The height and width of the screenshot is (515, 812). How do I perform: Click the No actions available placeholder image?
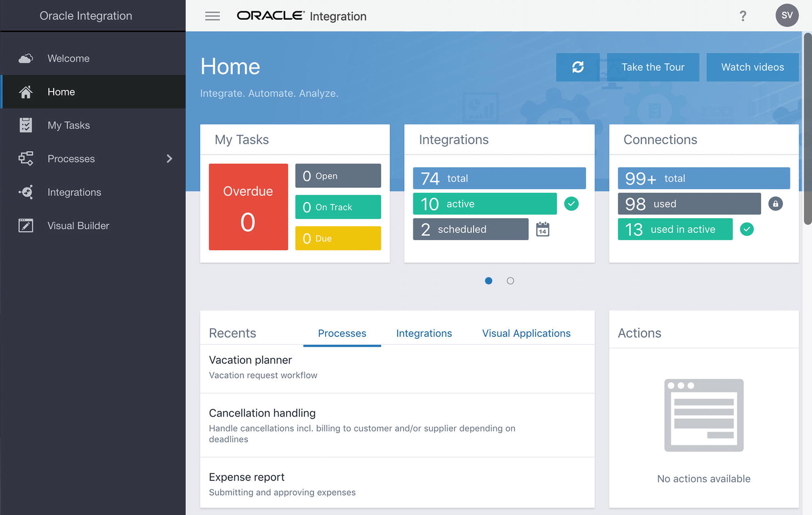coord(704,415)
